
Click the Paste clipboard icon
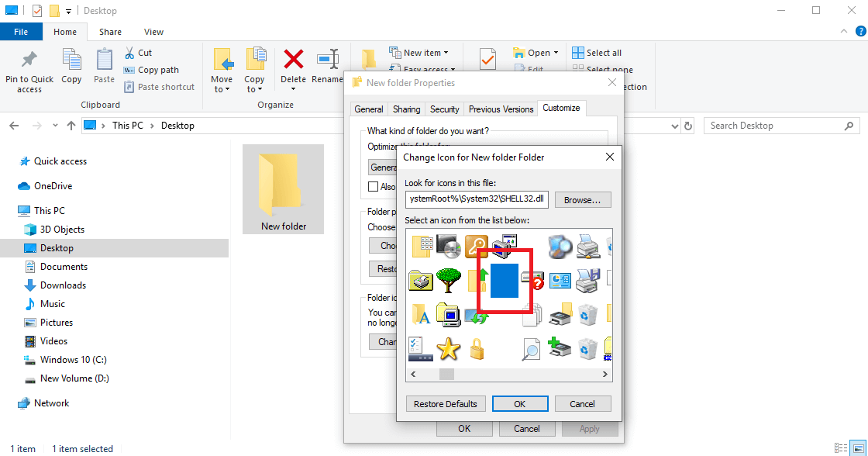point(104,60)
